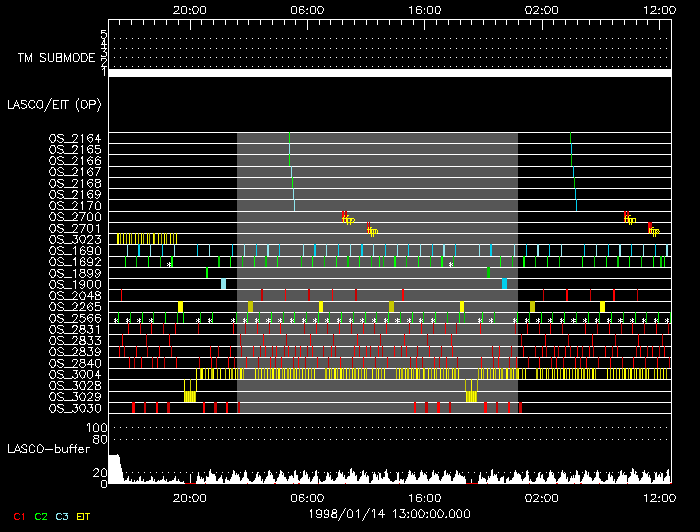Click the OS_2566 row label
The image size is (700, 532).
[x=75, y=318]
